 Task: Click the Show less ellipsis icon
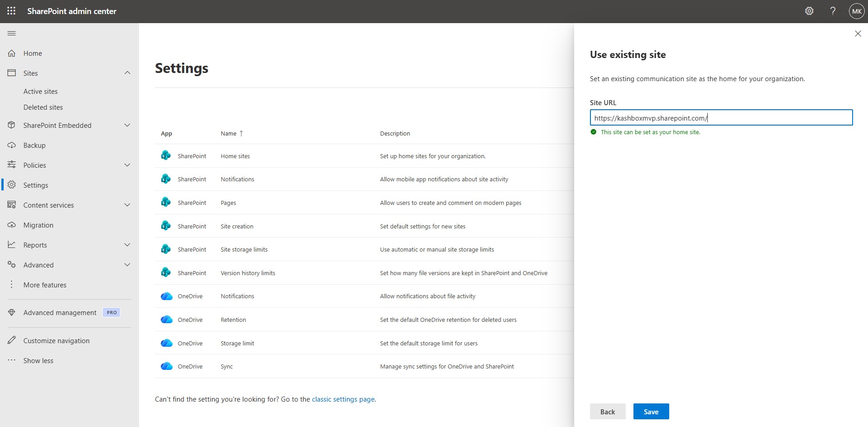pyautogui.click(x=12, y=360)
